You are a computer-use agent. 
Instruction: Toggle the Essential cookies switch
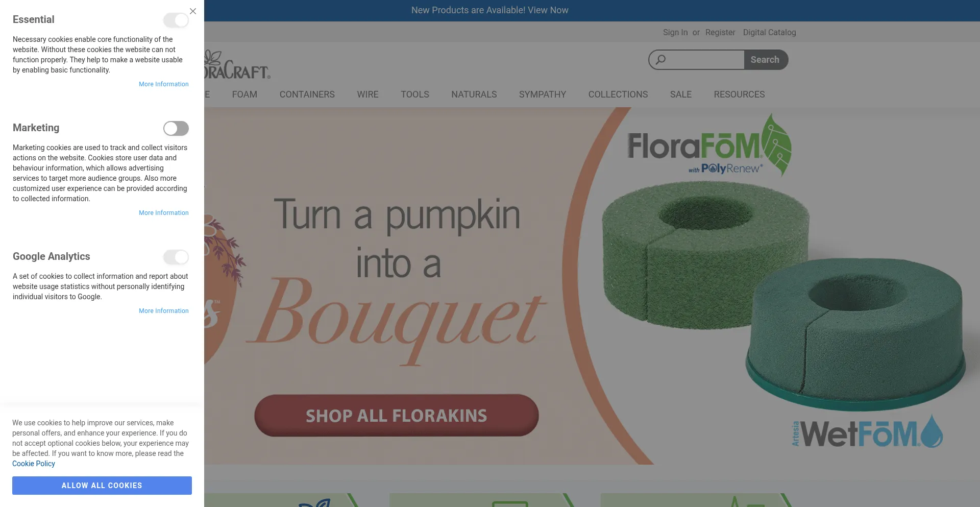click(x=176, y=20)
